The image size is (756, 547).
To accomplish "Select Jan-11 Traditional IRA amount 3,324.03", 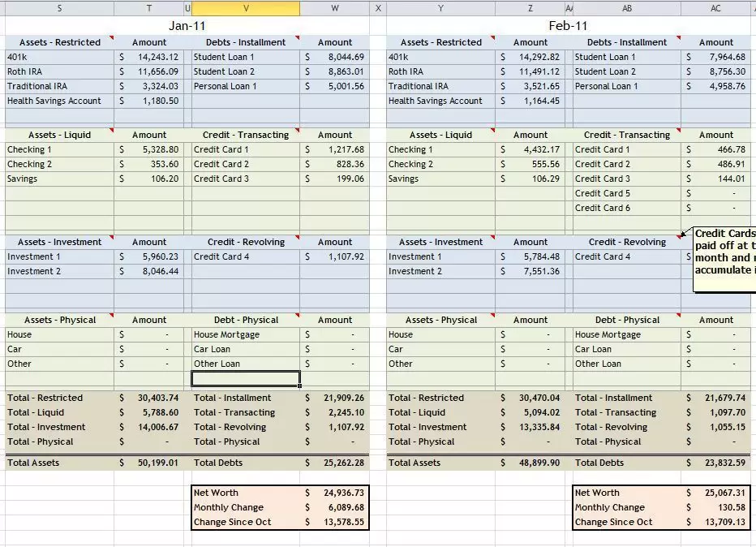I will 149,86.
